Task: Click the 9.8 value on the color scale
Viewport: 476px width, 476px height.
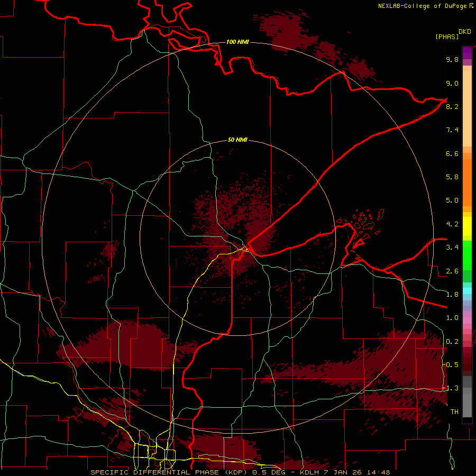Action: click(x=452, y=59)
